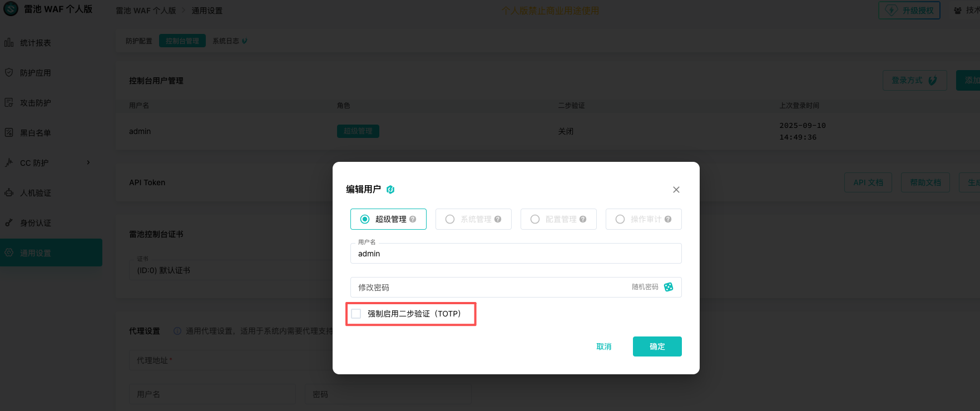Image resolution: width=980 pixels, height=411 pixels.
Task: Click the help icon beside 配置管理
Action: coord(583,219)
